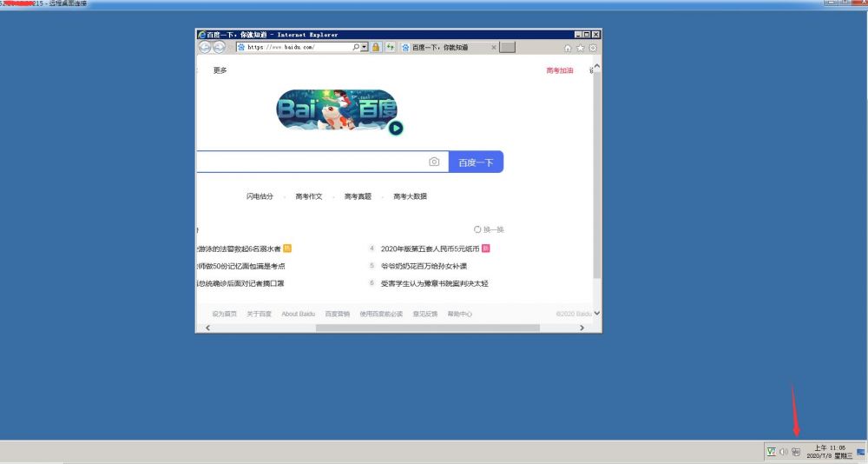The width and height of the screenshot is (868, 464).
Task: Play the Baidu doodle animation button
Action: click(x=396, y=129)
